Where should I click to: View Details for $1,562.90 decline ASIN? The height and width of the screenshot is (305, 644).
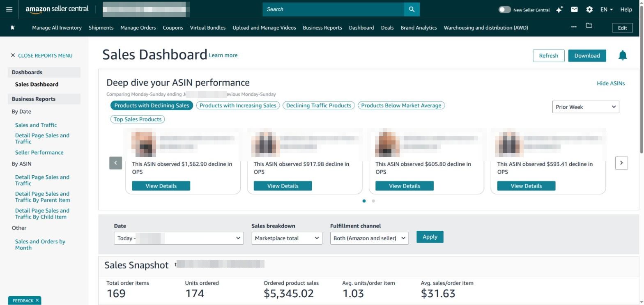pyautogui.click(x=161, y=186)
